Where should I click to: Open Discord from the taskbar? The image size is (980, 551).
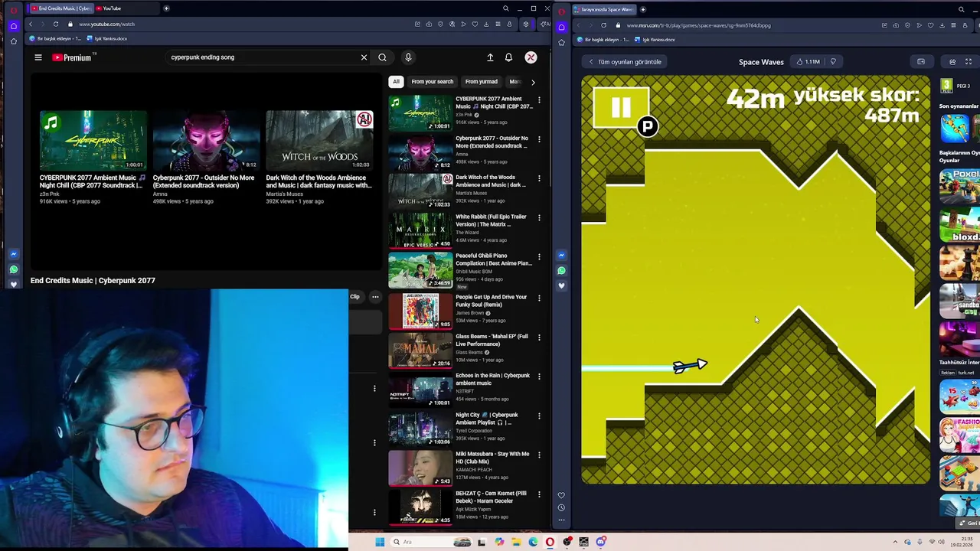point(601,542)
